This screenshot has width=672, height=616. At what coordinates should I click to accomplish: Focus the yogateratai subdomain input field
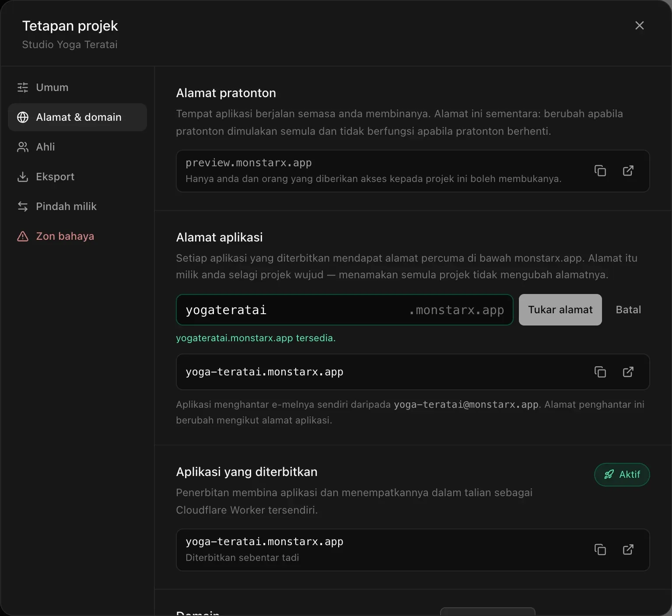345,310
